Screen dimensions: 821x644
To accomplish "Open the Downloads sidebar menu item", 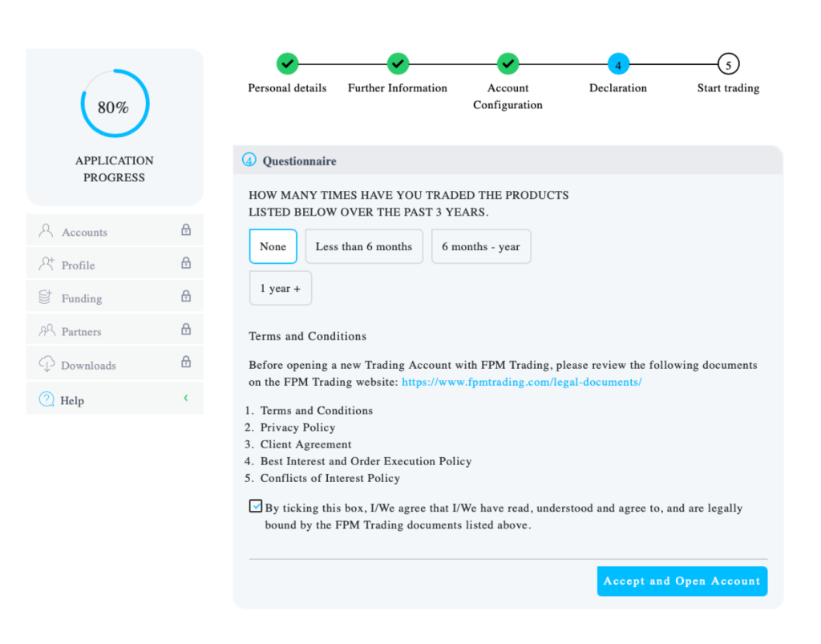I will [x=88, y=366].
